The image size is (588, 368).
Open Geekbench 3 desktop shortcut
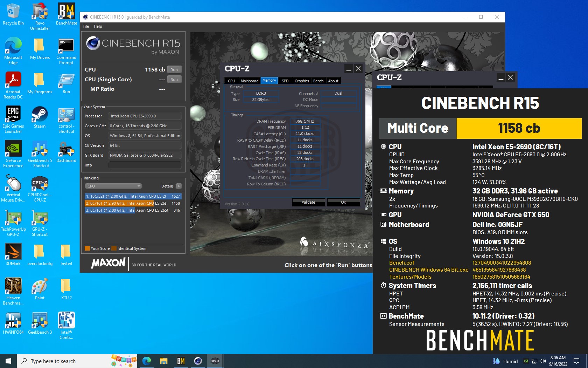(40, 323)
